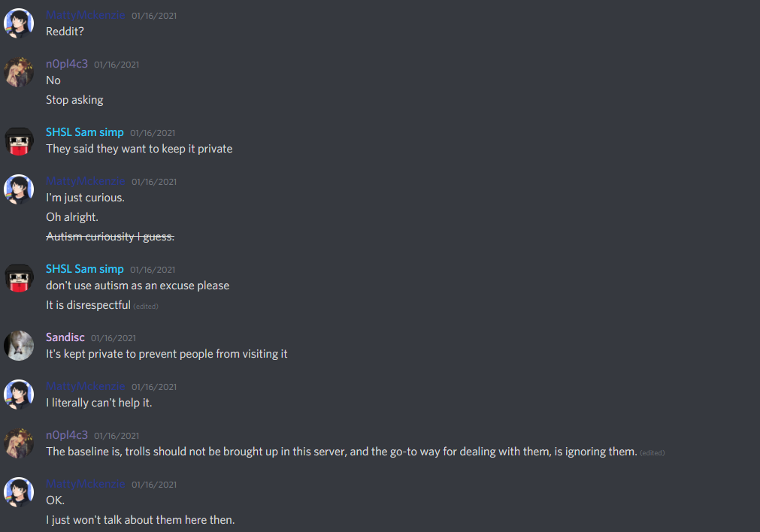Open the Sandisc username link

tap(65, 337)
